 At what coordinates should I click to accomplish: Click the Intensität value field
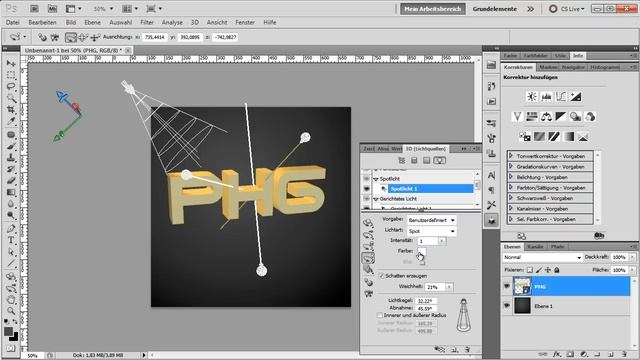[x=427, y=241]
